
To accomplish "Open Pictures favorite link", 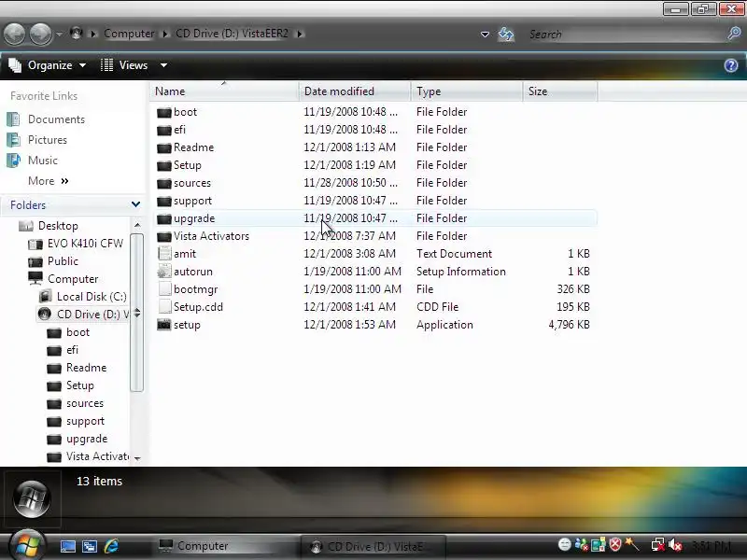I will click(48, 140).
